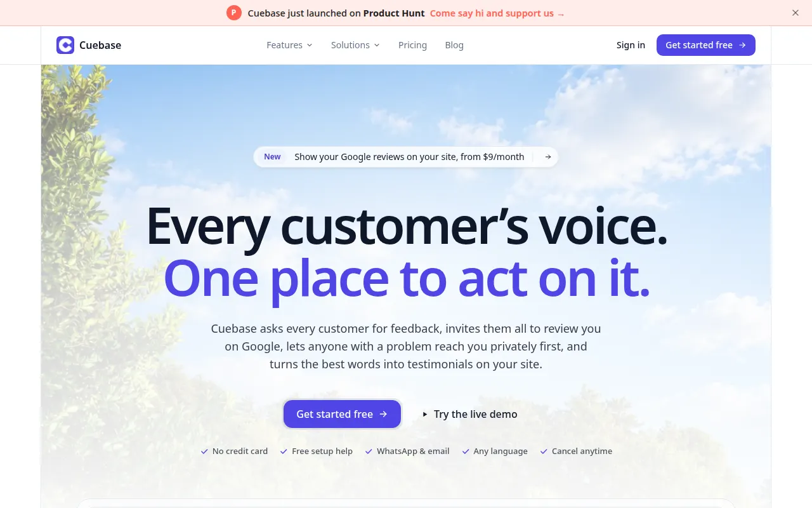
Task: Click the header Get started free button
Action: [x=706, y=45]
